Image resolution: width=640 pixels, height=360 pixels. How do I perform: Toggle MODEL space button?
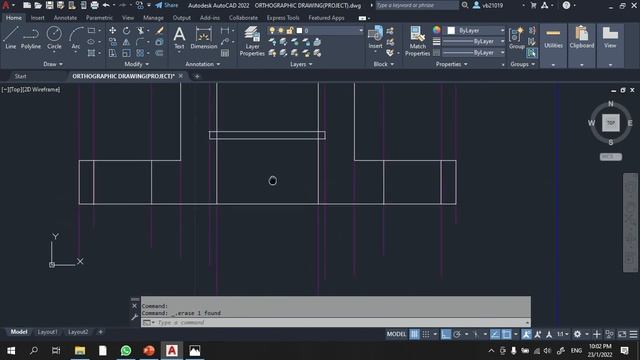coord(396,334)
